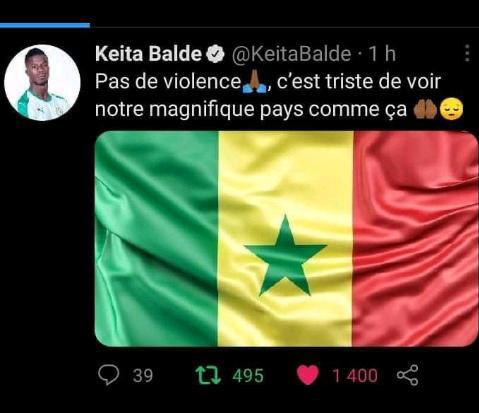View the 39 replies count
Viewport: 479px width, 413px height.
(x=143, y=375)
